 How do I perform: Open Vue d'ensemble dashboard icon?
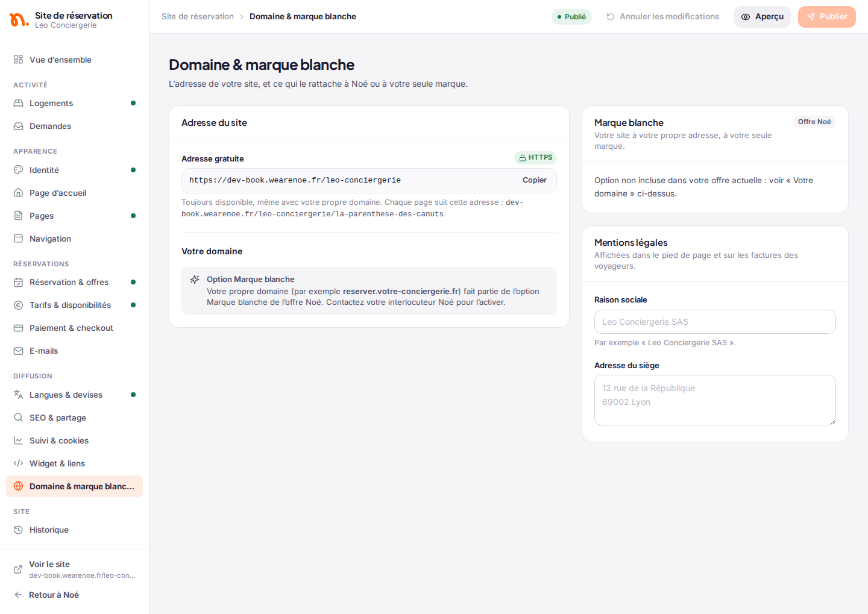[x=19, y=60]
